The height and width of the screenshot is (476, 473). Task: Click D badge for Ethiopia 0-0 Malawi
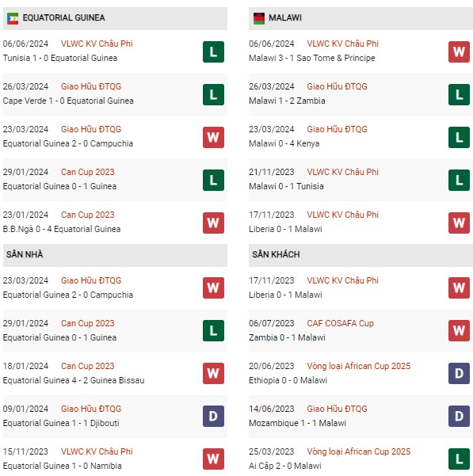[459, 373]
